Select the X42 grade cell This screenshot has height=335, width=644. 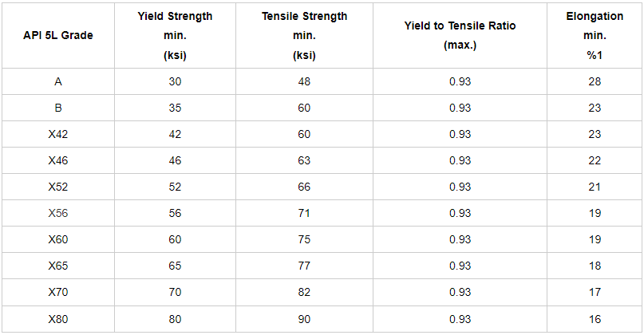point(58,134)
